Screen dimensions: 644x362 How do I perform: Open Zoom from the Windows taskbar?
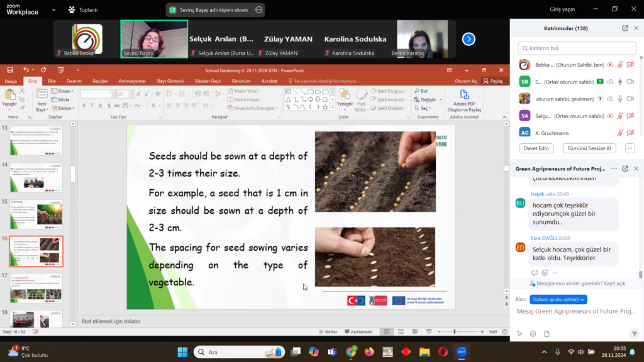click(x=461, y=351)
